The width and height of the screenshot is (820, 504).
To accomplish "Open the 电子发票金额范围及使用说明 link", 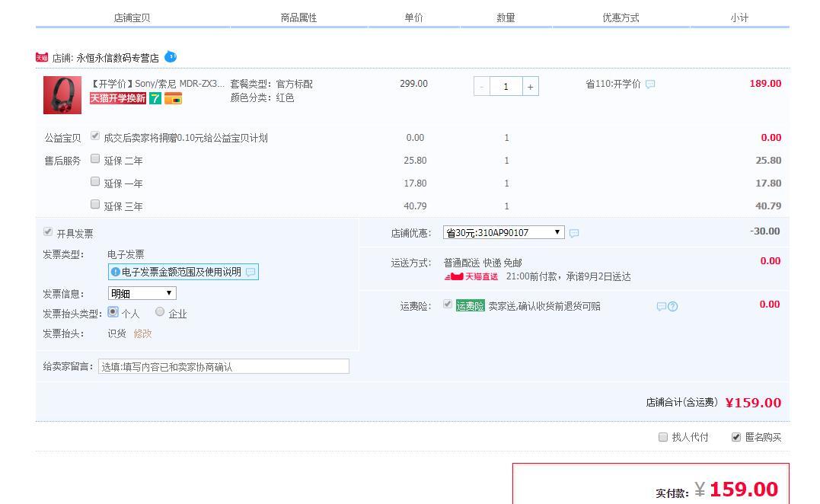I will (181, 273).
